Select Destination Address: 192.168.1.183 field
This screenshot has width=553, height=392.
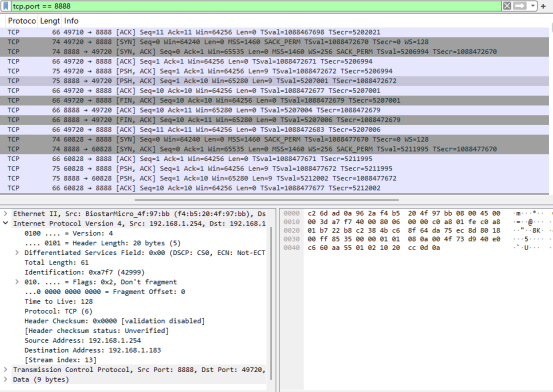pos(93,350)
